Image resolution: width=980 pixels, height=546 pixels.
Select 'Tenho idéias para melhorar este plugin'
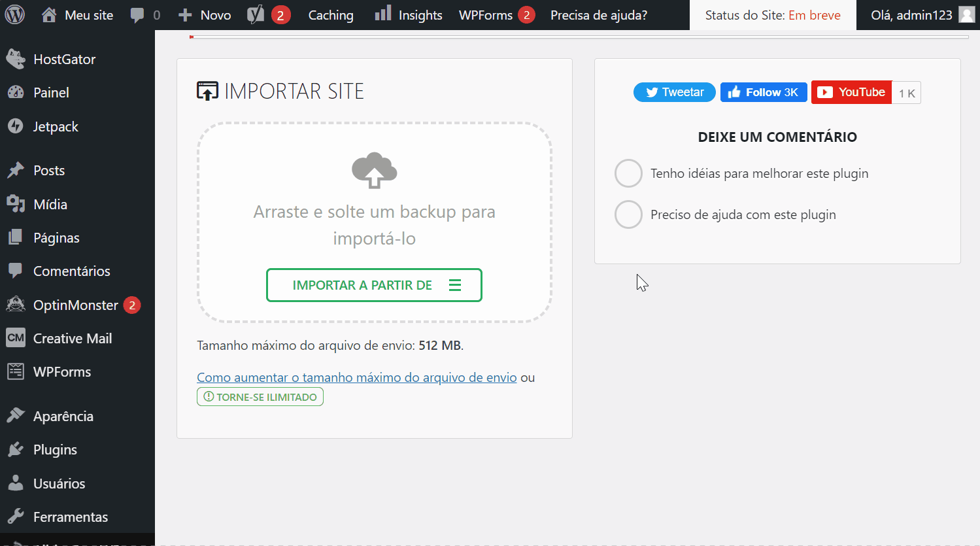point(628,173)
